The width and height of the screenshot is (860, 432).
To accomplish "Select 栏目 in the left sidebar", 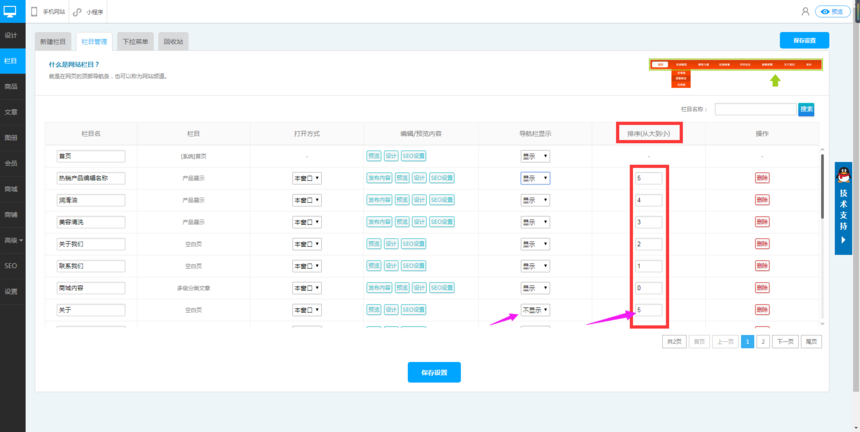I will point(11,61).
